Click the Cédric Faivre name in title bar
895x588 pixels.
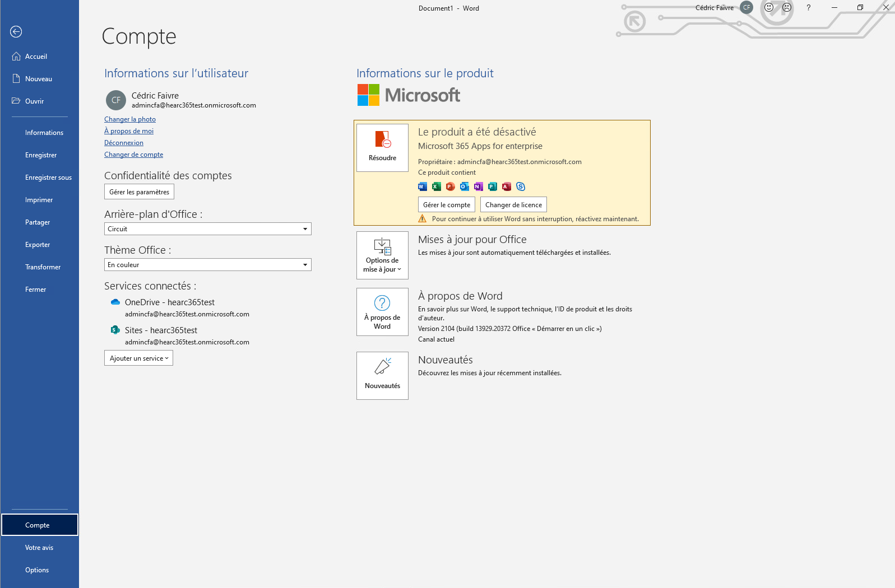pos(715,8)
